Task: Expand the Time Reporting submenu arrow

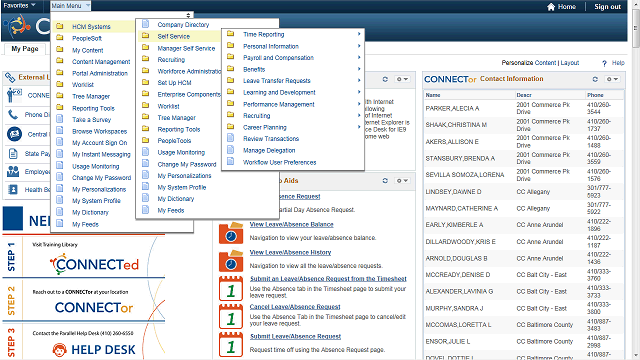Action: click(359, 34)
